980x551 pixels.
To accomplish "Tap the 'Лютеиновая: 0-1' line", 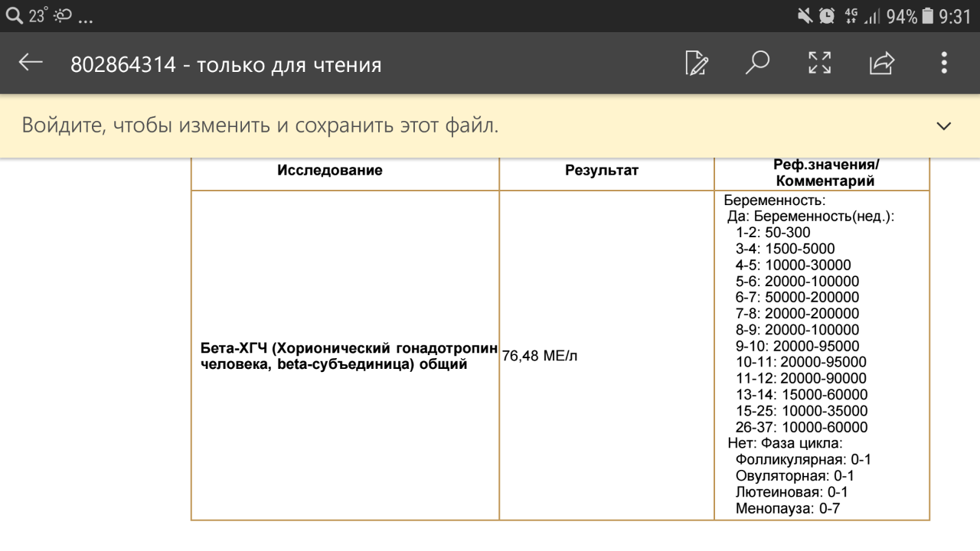I will click(792, 492).
